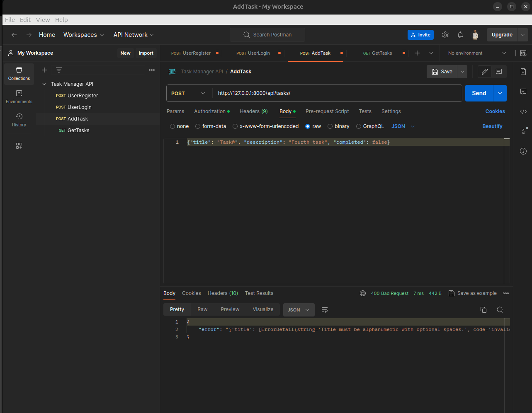Click the Save button
This screenshot has width=532, height=413.
(x=442, y=72)
